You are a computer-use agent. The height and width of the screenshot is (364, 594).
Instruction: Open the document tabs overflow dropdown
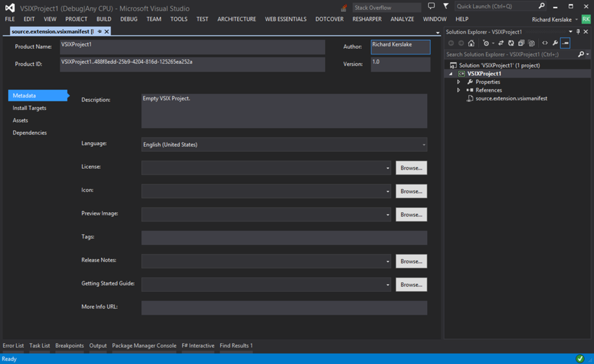tap(438, 33)
